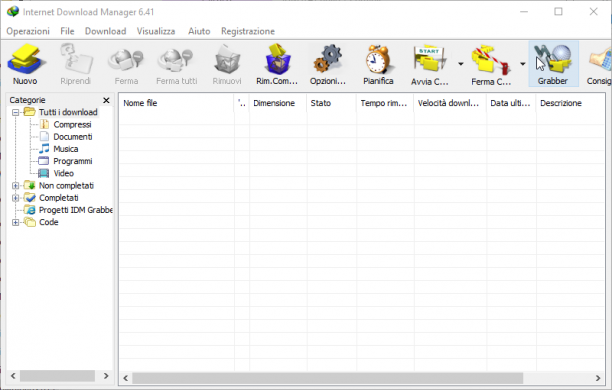Viewport: 612px width, 390px height.
Task: Select the Documenti label text
Action: point(73,137)
